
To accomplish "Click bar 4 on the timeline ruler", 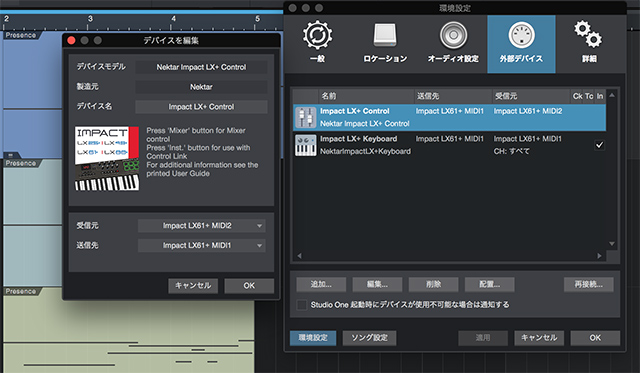I will [x=174, y=19].
